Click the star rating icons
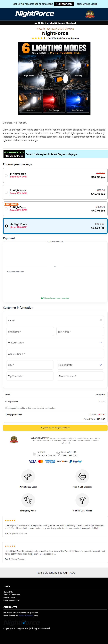The height and width of the screenshot is (644, 108). [x=39, y=38]
